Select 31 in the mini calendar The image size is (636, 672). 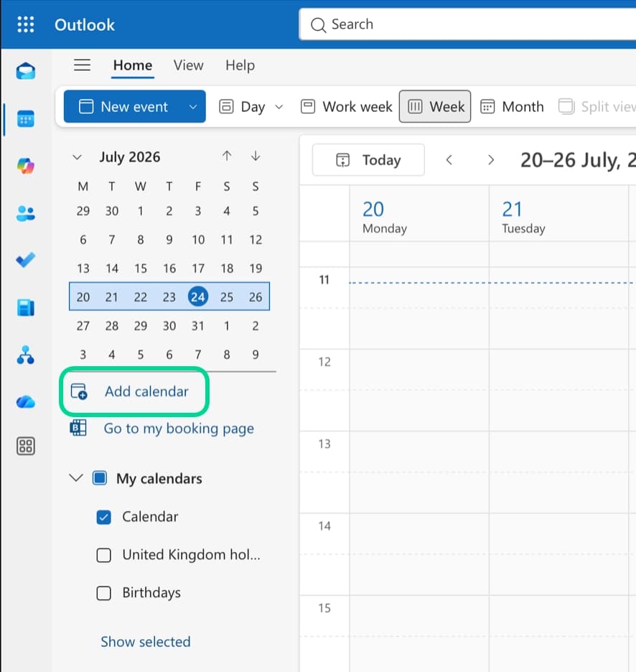[x=198, y=326]
